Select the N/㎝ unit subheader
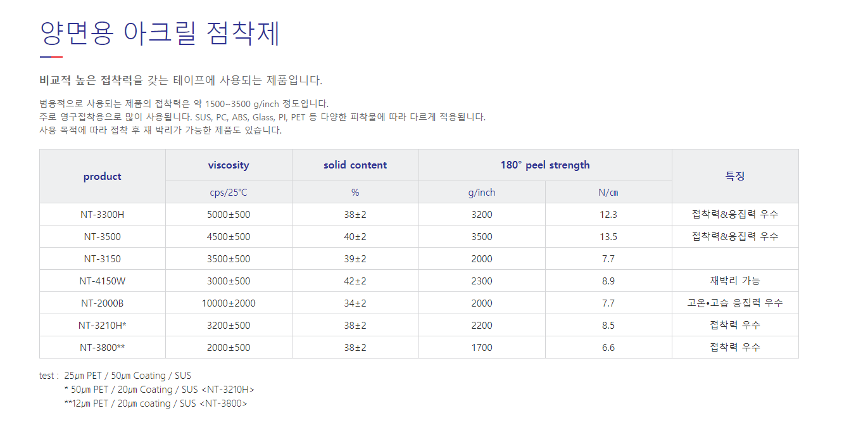 coord(608,193)
